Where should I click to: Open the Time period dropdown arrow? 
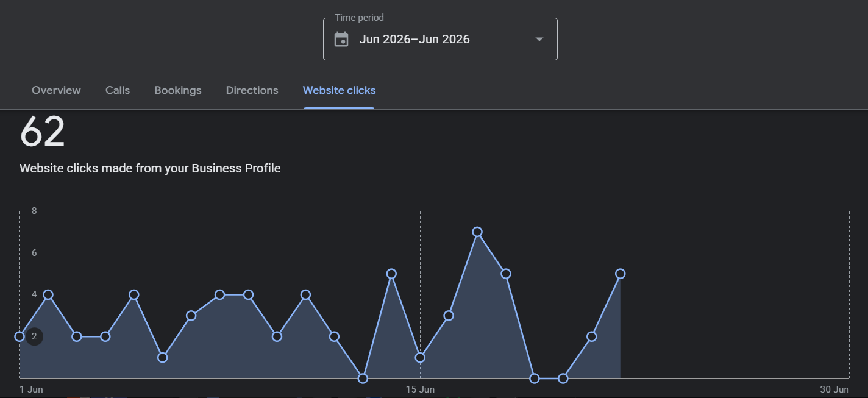point(539,39)
